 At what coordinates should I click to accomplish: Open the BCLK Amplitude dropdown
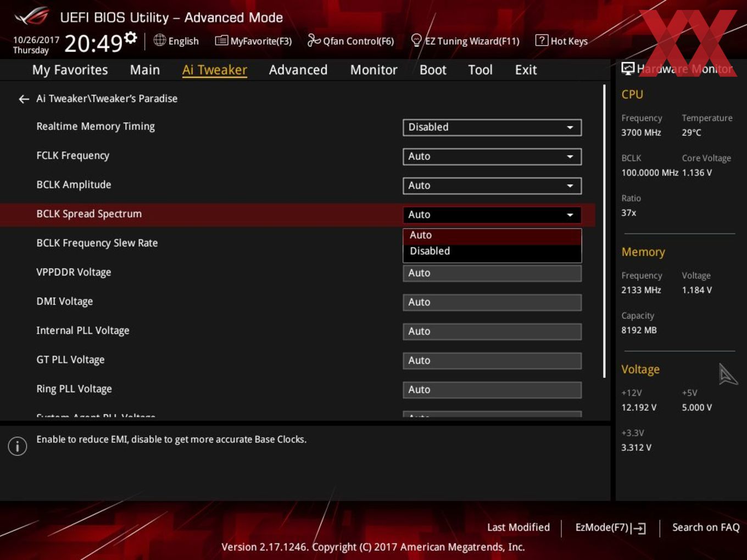[x=492, y=186]
